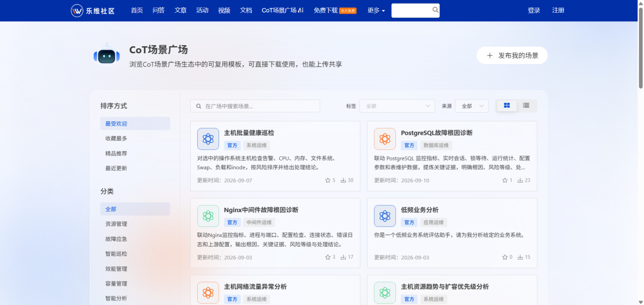Image resolution: width=644 pixels, height=305 pixels.
Task: Click the 中间件运维 tag
Action: click(259, 222)
